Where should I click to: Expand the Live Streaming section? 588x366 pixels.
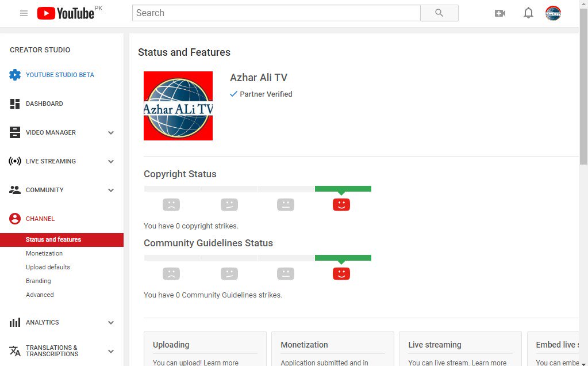[111, 161]
